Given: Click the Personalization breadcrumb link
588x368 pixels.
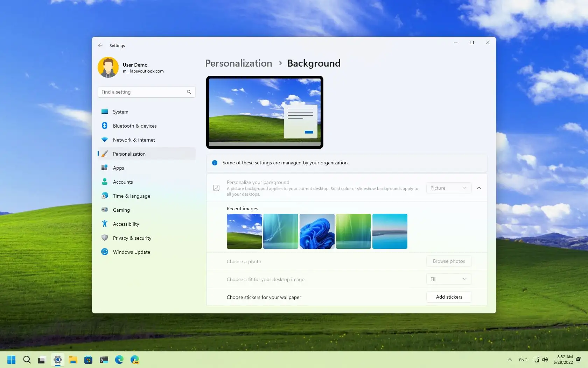Looking at the screenshot, I should [x=238, y=63].
